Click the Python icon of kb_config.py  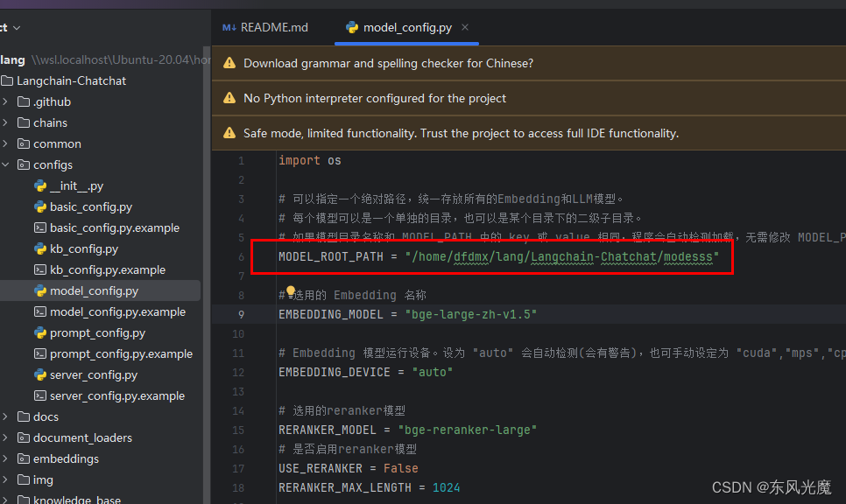point(40,248)
